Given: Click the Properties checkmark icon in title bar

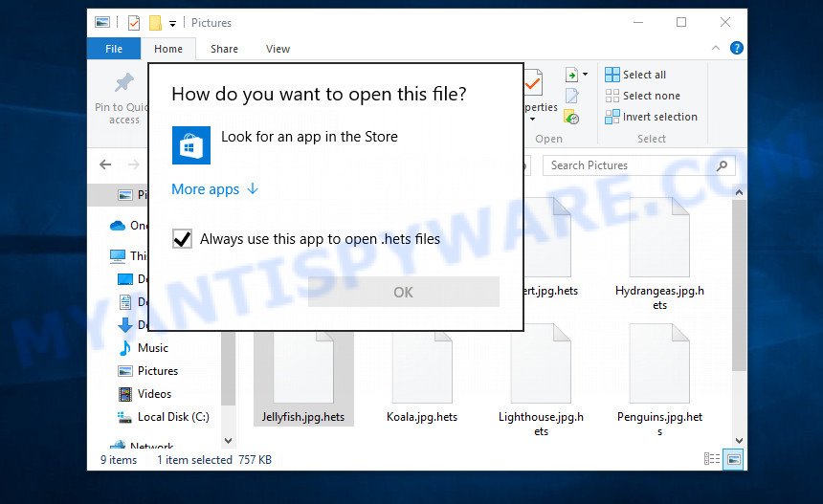Looking at the screenshot, I should click(x=134, y=23).
